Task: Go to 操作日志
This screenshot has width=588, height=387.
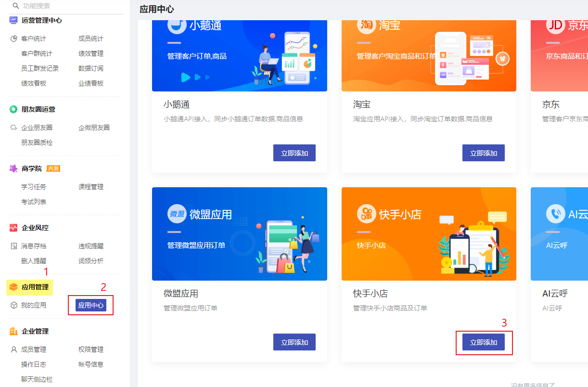Action: coord(34,364)
